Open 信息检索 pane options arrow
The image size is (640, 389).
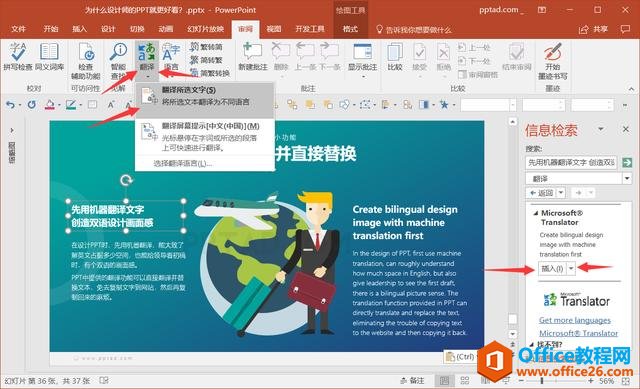point(601,129)
